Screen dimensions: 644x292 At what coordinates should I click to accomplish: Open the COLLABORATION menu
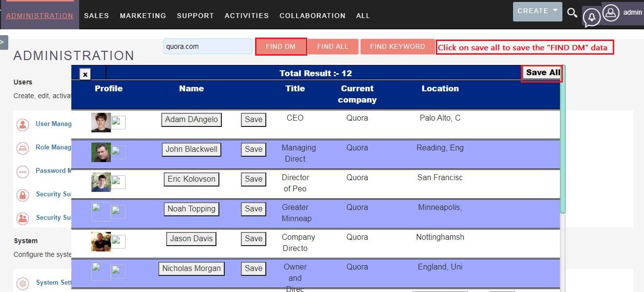coord(312,16)
